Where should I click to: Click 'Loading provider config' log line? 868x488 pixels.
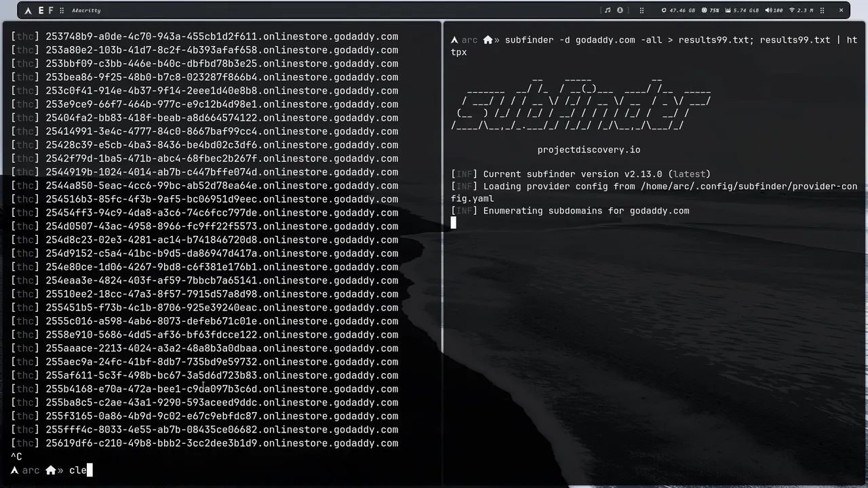[x=654, y=192]
